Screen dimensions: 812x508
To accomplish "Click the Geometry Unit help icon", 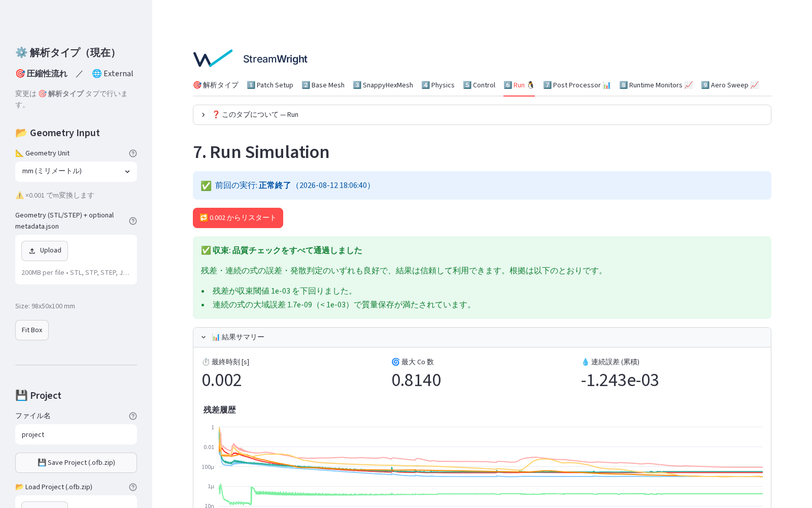I will point(133,153).
